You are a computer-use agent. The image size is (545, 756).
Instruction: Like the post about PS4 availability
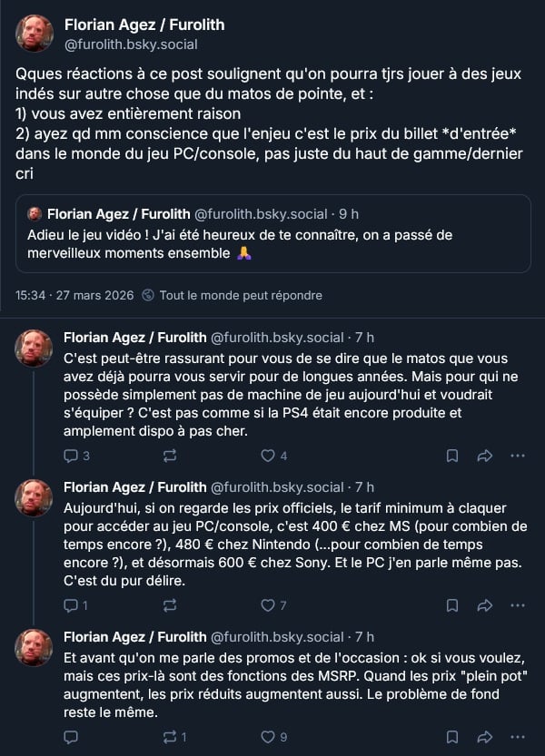pos(267,456)
